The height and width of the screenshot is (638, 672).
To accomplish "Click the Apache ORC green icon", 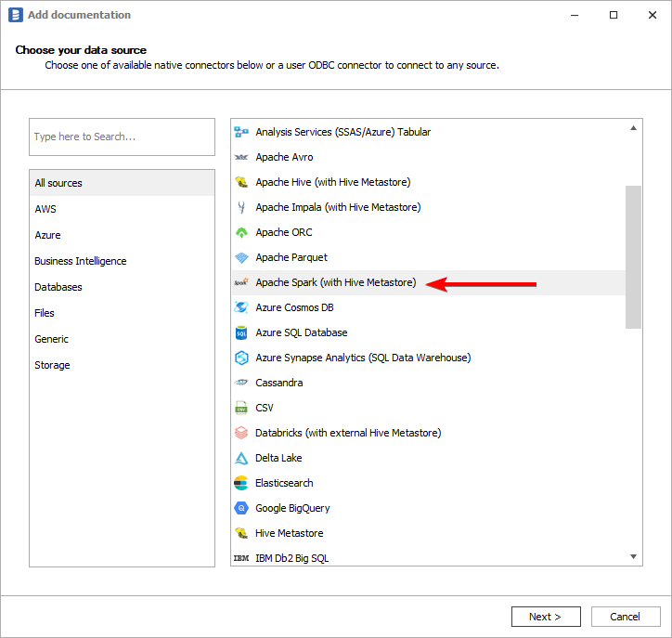I will tap(241, 232).
